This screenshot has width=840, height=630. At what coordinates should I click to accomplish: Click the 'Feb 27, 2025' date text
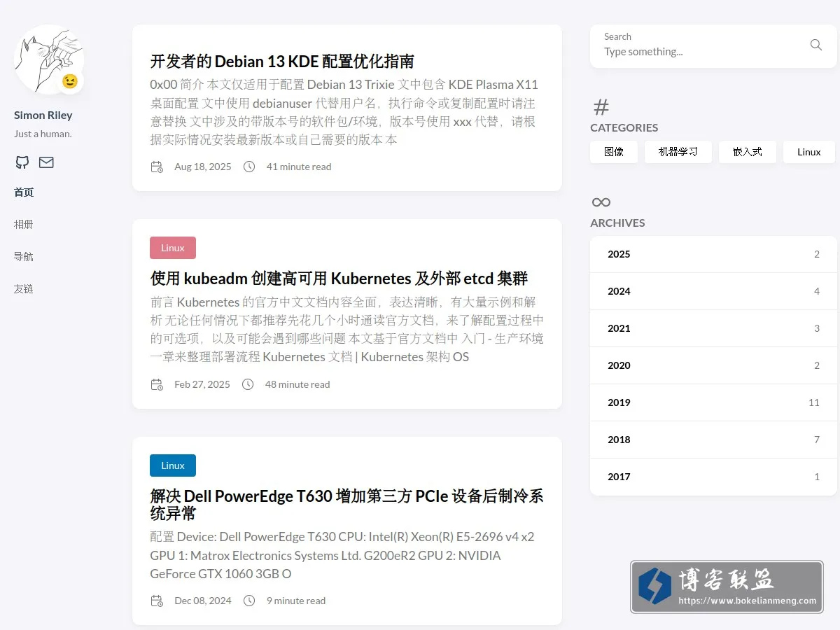[x=202, y=384]
